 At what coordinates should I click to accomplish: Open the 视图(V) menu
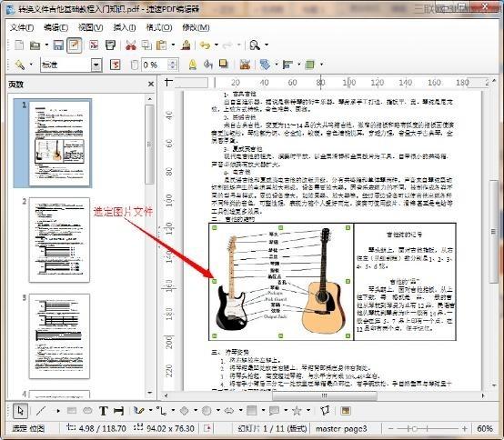point(91,27)
